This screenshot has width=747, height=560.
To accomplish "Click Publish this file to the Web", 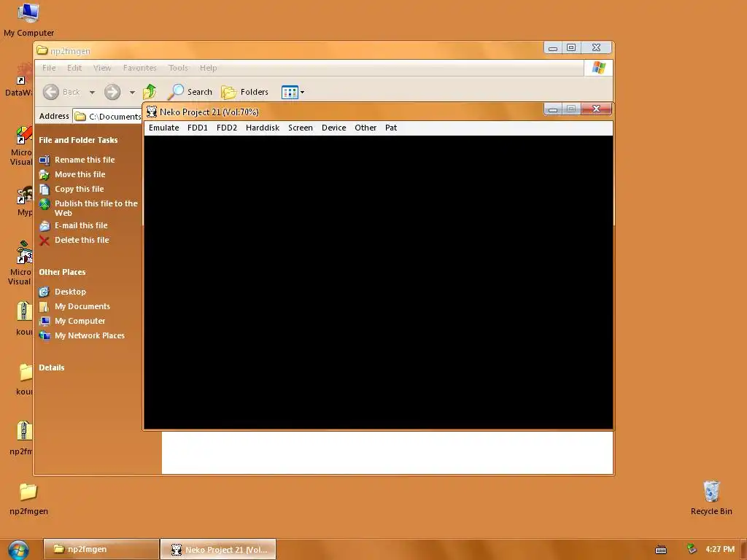I will coord(96,208).
